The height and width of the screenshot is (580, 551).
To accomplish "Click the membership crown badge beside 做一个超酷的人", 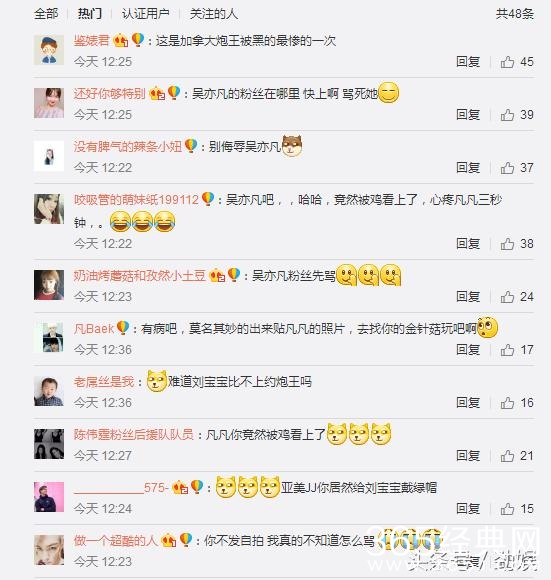I will 168,541.
